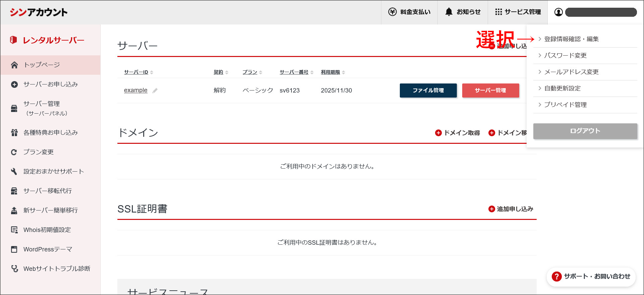
Task: Open 各種特典お申し込み sidebar item
Action: 50,133
